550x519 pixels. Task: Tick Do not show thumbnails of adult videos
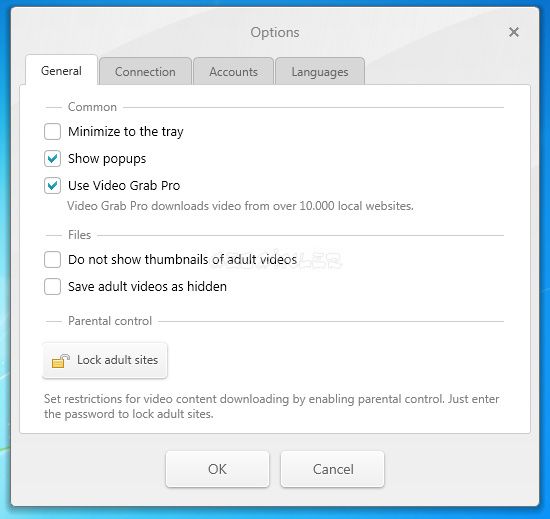coord(52,260)
